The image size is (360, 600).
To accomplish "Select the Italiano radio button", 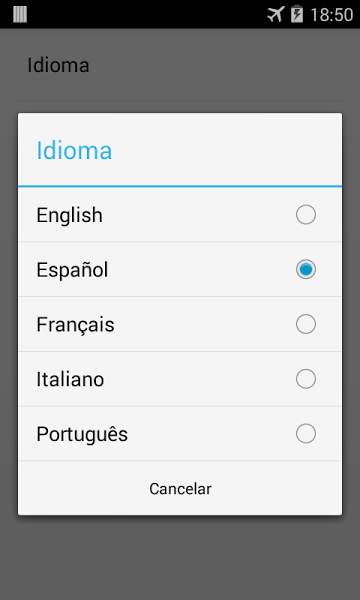I will (x=306, y=379).
